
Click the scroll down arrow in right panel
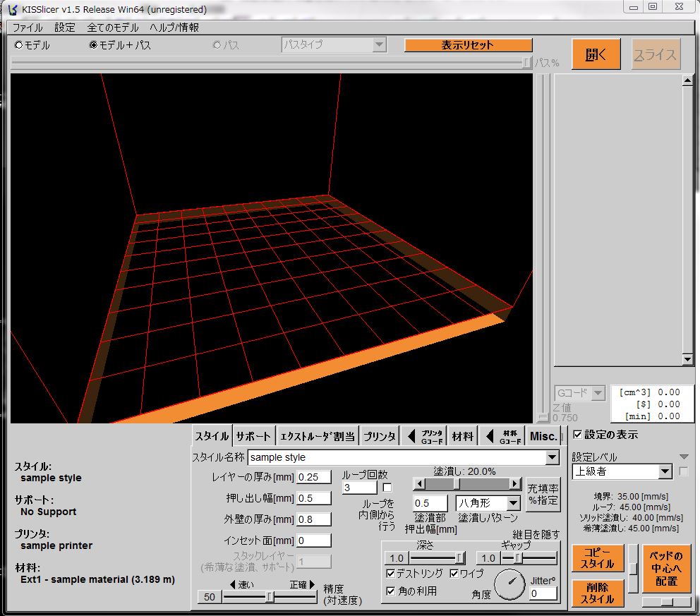pos(687,359)
